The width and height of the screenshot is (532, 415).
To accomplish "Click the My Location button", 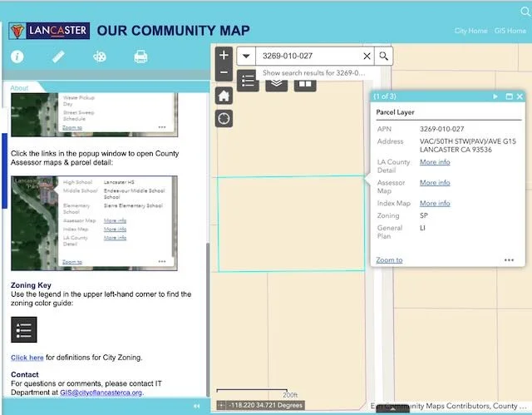I will [x=223, y=119].
